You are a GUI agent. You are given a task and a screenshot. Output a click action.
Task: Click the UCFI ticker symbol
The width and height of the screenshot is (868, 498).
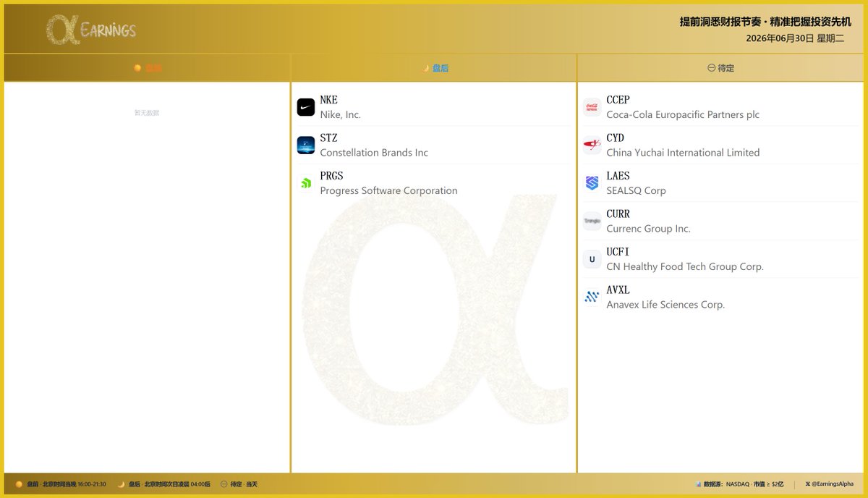coord(618,252)
